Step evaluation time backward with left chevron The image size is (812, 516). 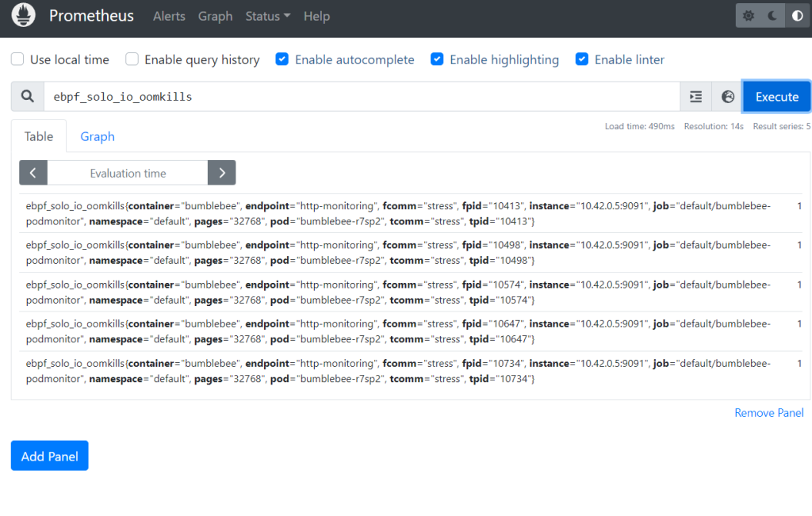[33, 173]
